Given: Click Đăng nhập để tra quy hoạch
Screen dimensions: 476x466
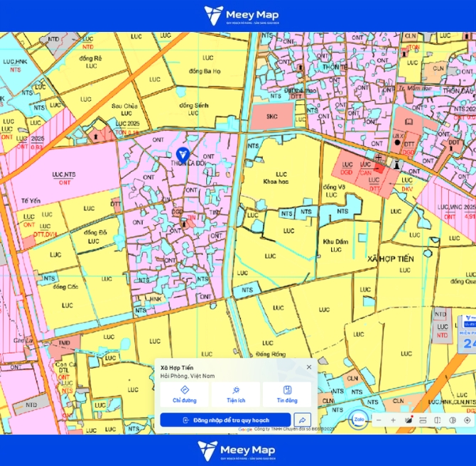Looking at the screenshot, I should 225,420.
